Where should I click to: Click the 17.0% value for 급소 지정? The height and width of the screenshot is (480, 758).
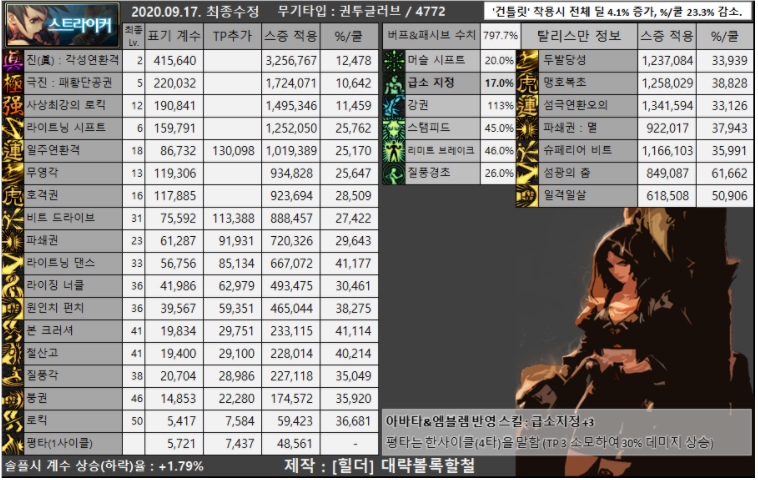pyautogui.click(x=498, y=83)
